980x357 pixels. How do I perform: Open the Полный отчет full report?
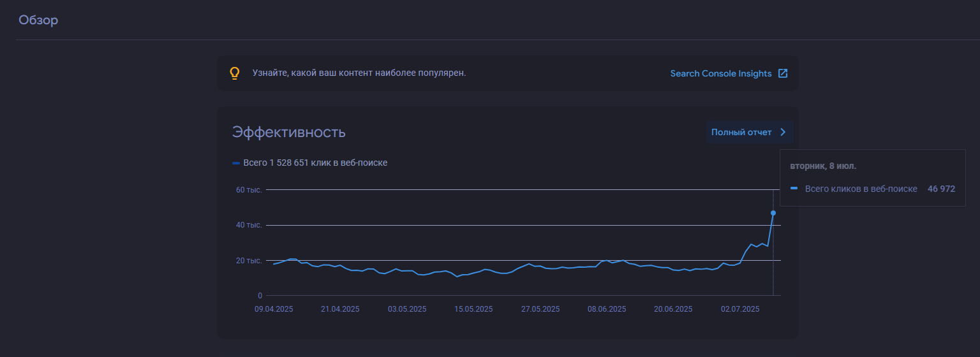[749, 132]
